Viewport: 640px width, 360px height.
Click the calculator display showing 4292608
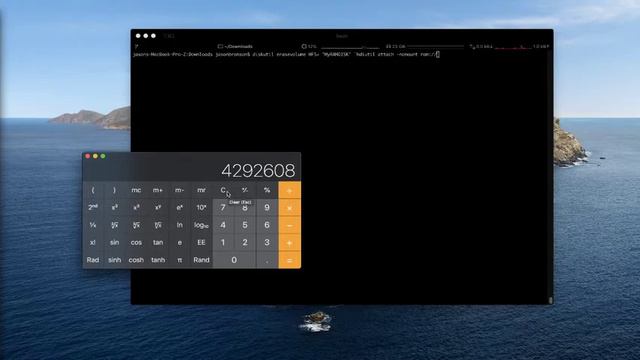[258, 171]
